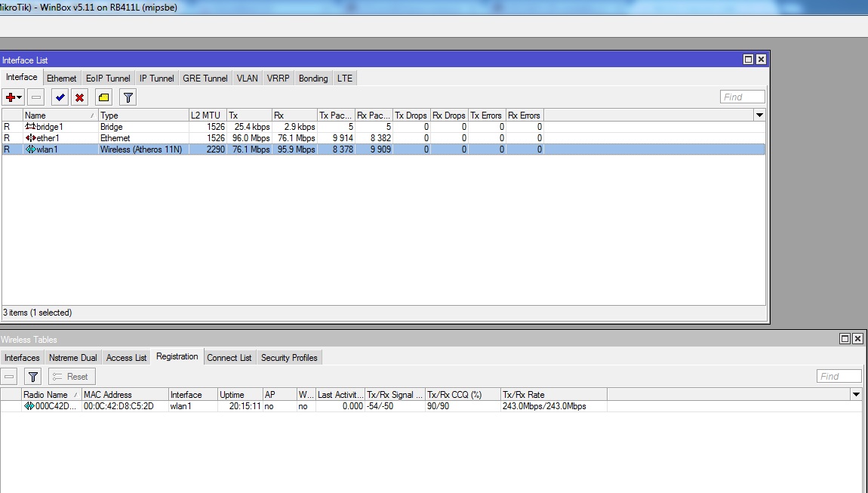
Task: Maximize the Interface List window
Action: (x=748, y=60)
